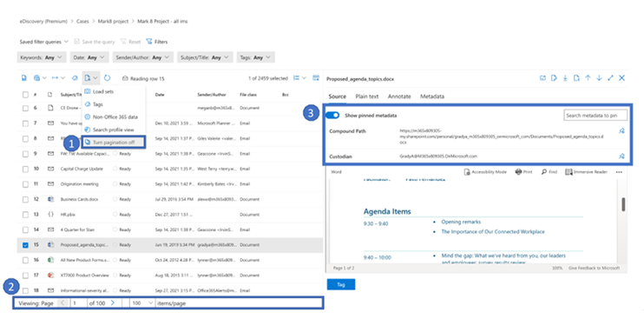Expand the preview pane with the diagonal arrows
Image resolution: width=644 pixels, height=319 pixels.
(x=610, y=78)
